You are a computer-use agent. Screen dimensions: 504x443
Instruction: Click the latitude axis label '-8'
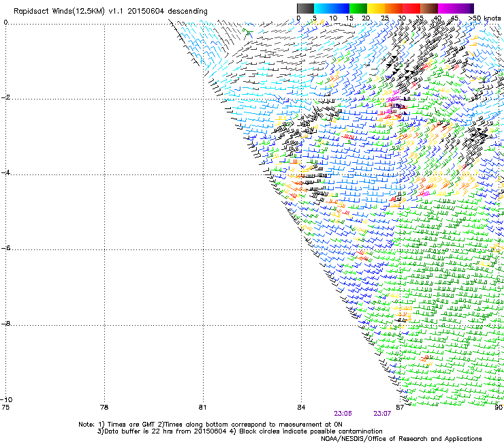[x=5, y=323]
